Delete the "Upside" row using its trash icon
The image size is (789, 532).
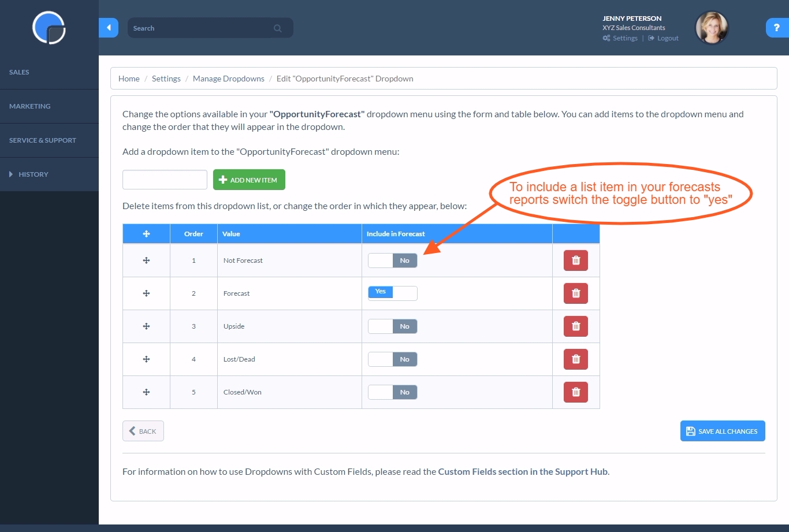tap(575, 326)
